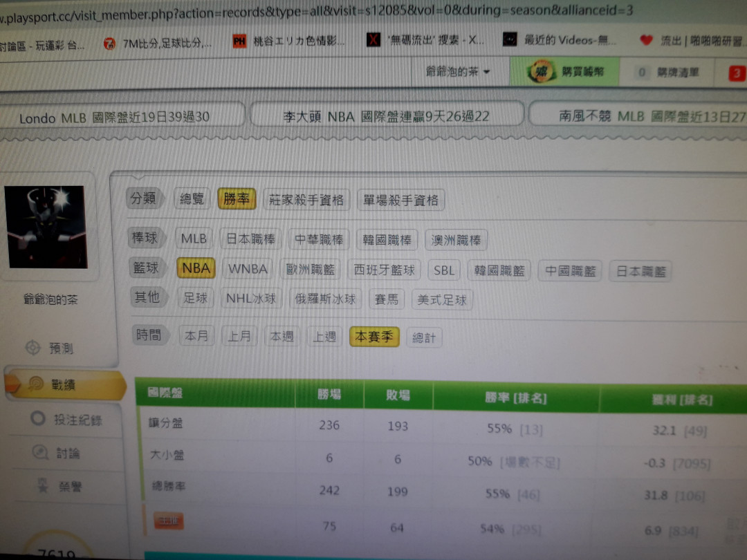The image size is (747, 560).
Task: Open the 南風不競 MLB banner
Action: tap(638, 115)
